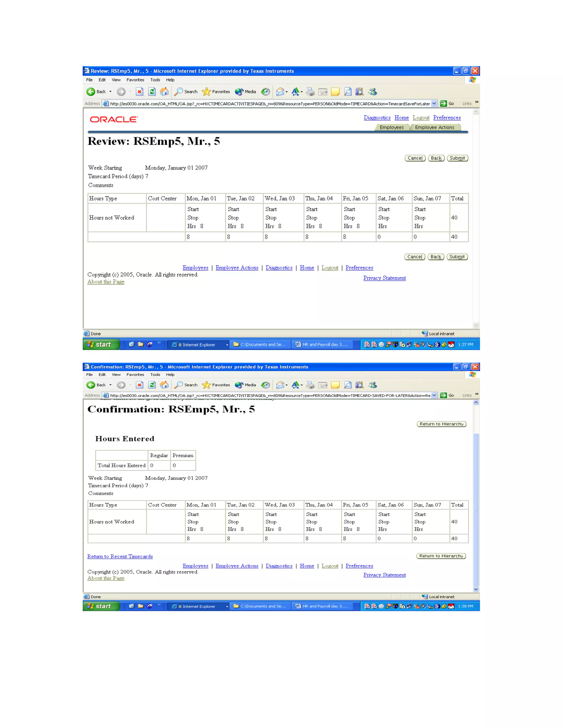Switch to the Employee Actions tab

coord(434,127)
